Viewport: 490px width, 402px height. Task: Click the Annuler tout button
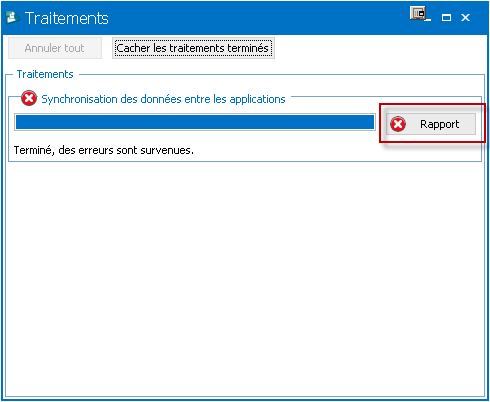point(55,48)
